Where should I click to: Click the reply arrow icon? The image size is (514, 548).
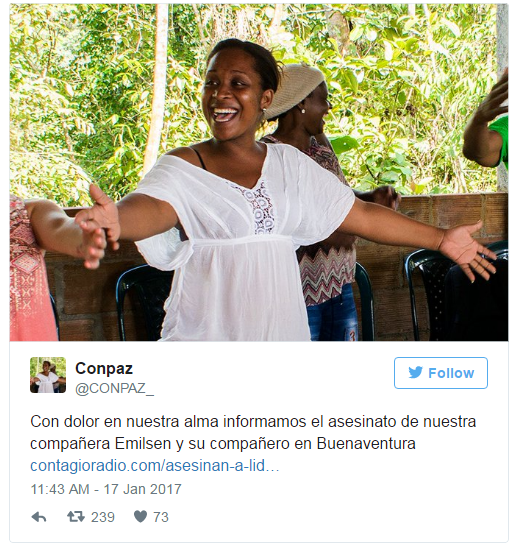point(39,517)
